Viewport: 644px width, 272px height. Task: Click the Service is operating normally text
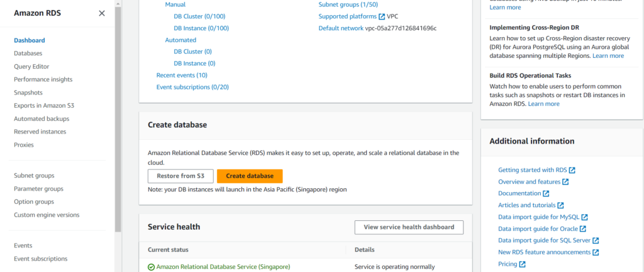click(x=395, y=267)
